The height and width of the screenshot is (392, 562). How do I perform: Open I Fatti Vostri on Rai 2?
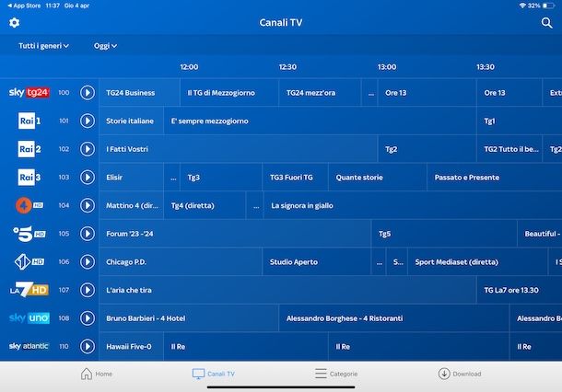238,149
